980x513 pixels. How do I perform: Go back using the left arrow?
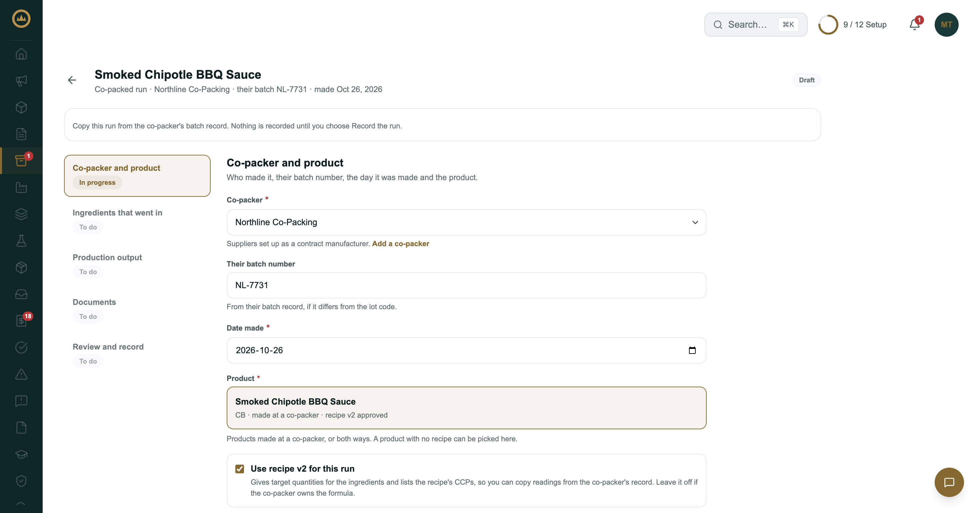coord(72,80)
